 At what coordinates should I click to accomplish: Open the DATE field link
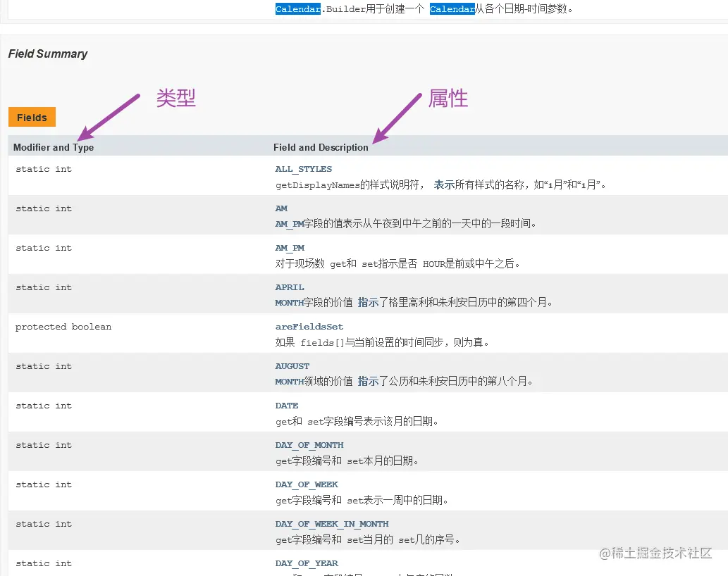(287, 406)
